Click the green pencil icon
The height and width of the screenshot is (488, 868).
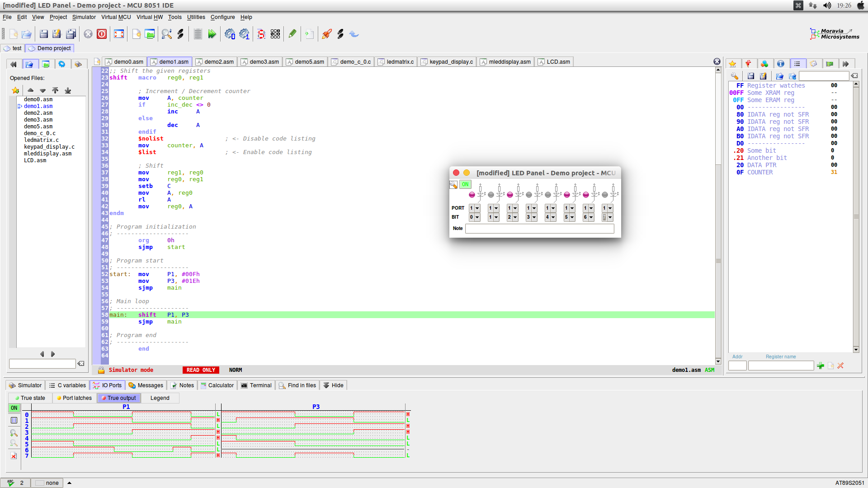pos(292,34)
